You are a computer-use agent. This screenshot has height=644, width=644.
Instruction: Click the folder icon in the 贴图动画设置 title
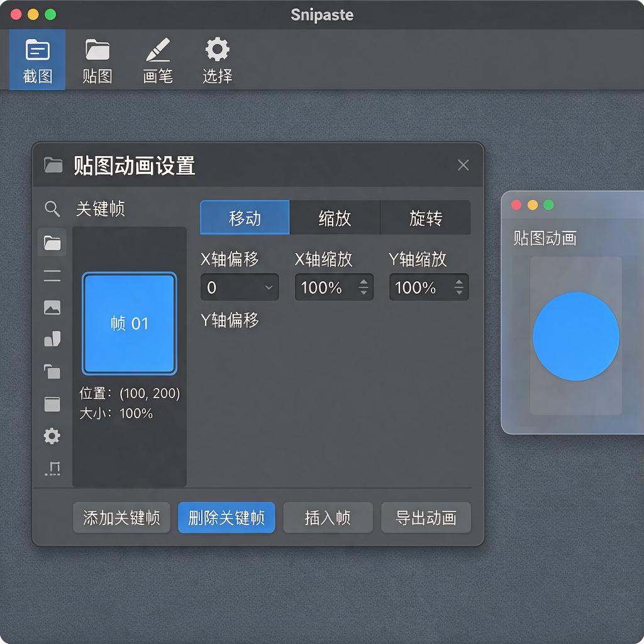click(x=53, y=165)
